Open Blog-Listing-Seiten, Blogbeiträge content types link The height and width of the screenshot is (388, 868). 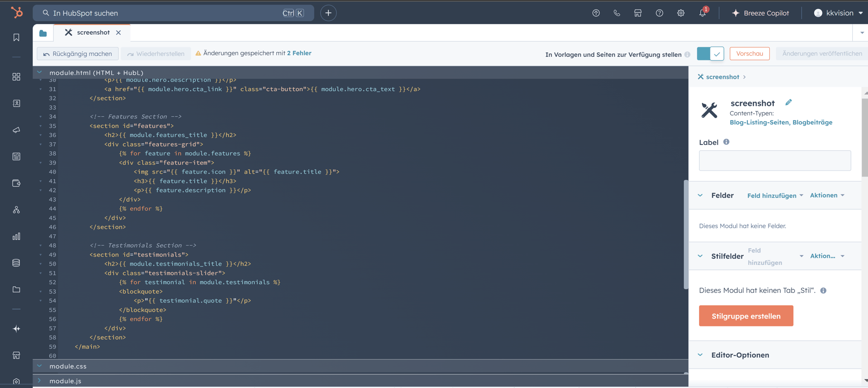pos(781,122)
